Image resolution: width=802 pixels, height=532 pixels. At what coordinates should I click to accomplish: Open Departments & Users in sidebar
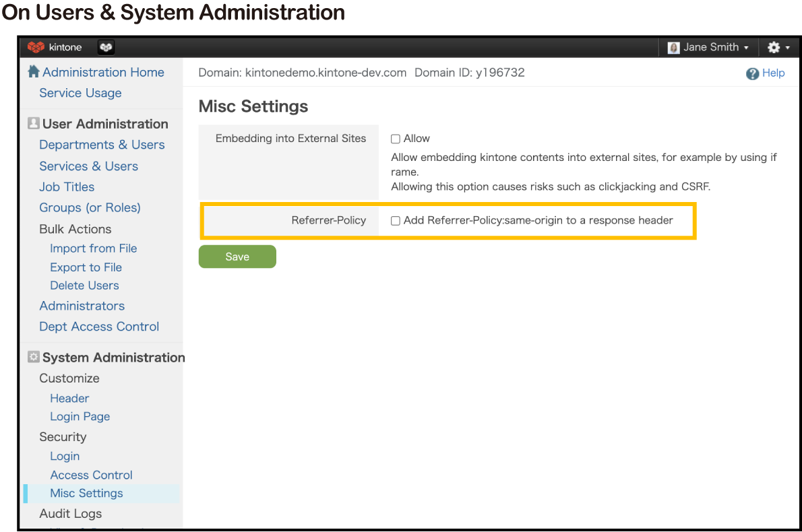(102, 145)
